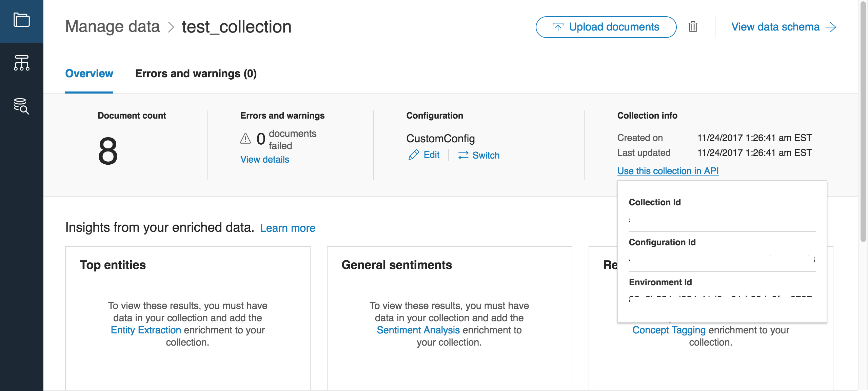Click the warning triangle icon
The image size is (868, 391).
(x=245, y=138)
